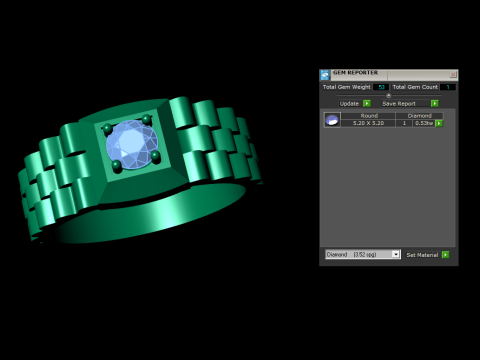Image resolution: width=480 pixels, height=360 pixels.
Task: Click the '0.53tw' weight cell
Action: [x=424, y=123]
